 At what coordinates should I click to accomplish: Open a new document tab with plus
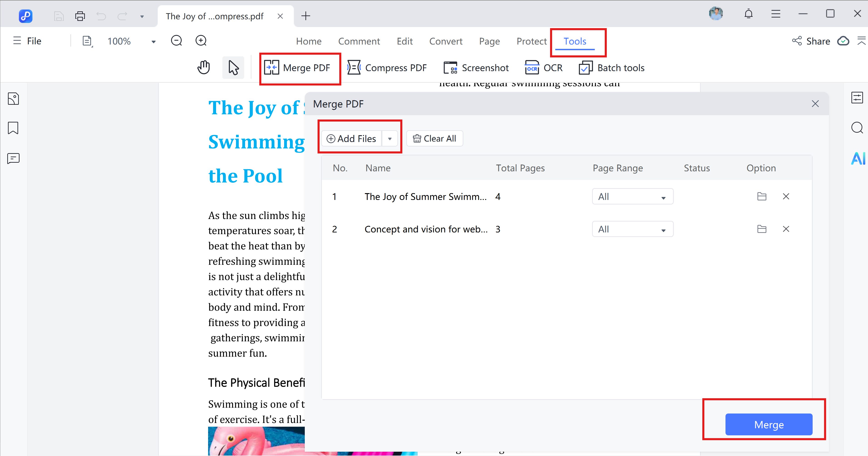[x=306, y=16]
